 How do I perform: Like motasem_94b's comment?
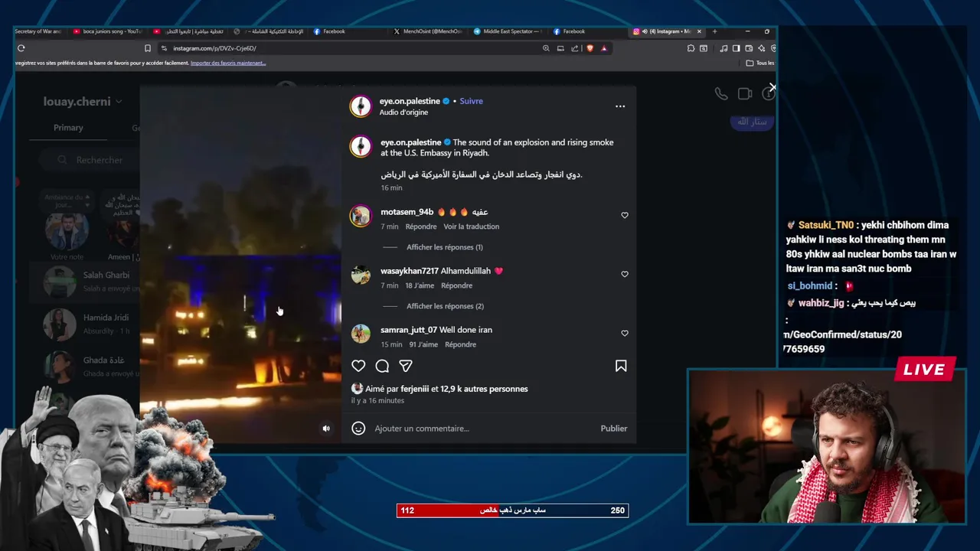(625, 215)
